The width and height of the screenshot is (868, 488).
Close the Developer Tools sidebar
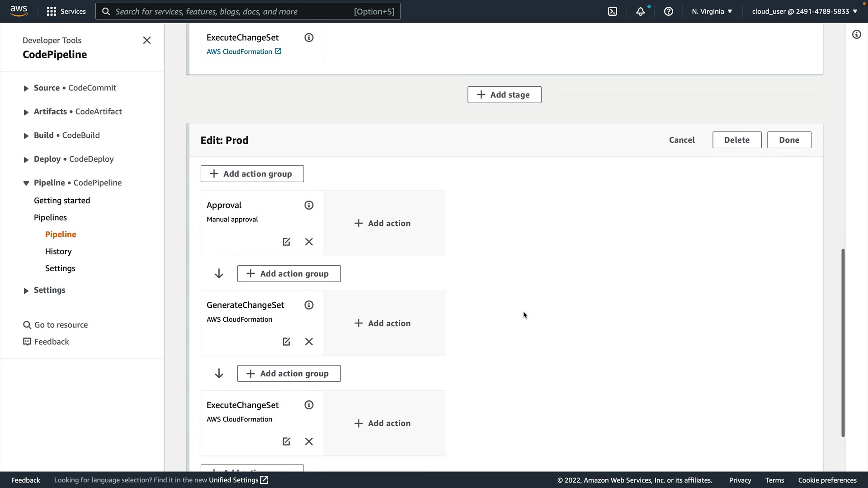[x=147, y=40]
